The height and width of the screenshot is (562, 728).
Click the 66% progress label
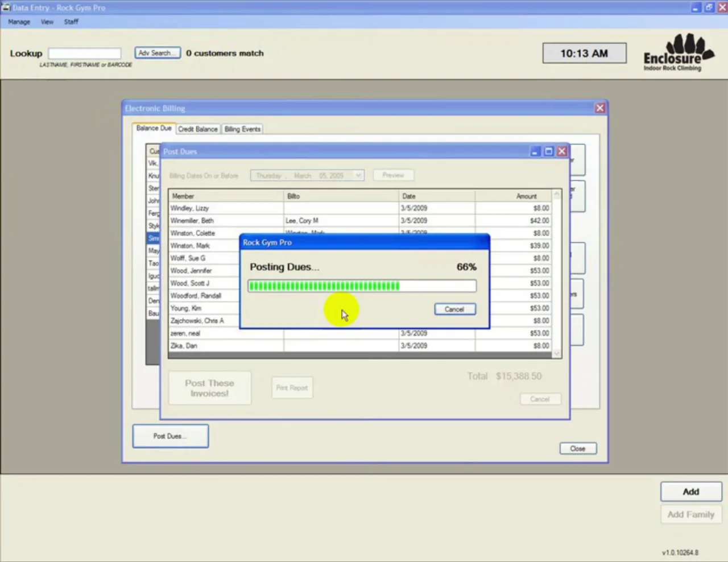click(x=466, y=267)
